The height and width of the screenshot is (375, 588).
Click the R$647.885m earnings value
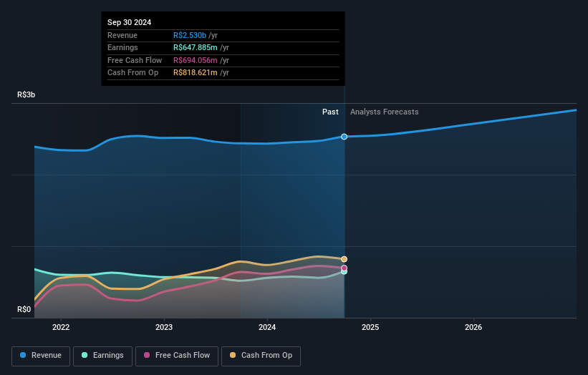click(196, 47)
